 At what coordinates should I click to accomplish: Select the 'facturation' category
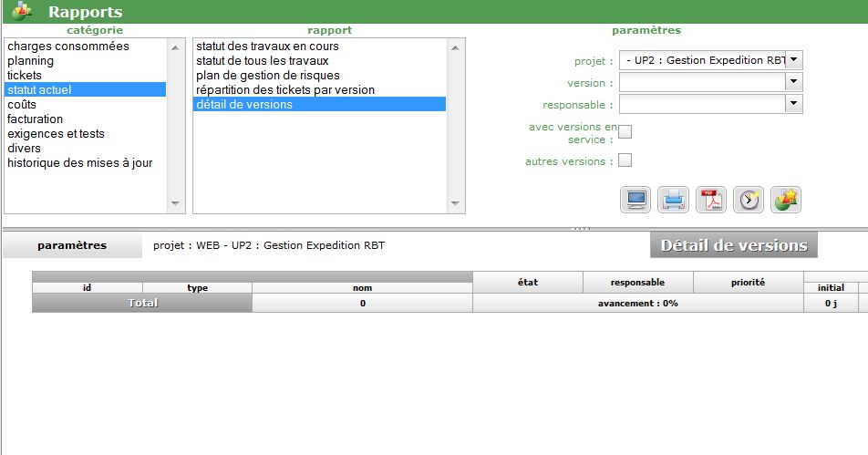click(x=35, y=119)
